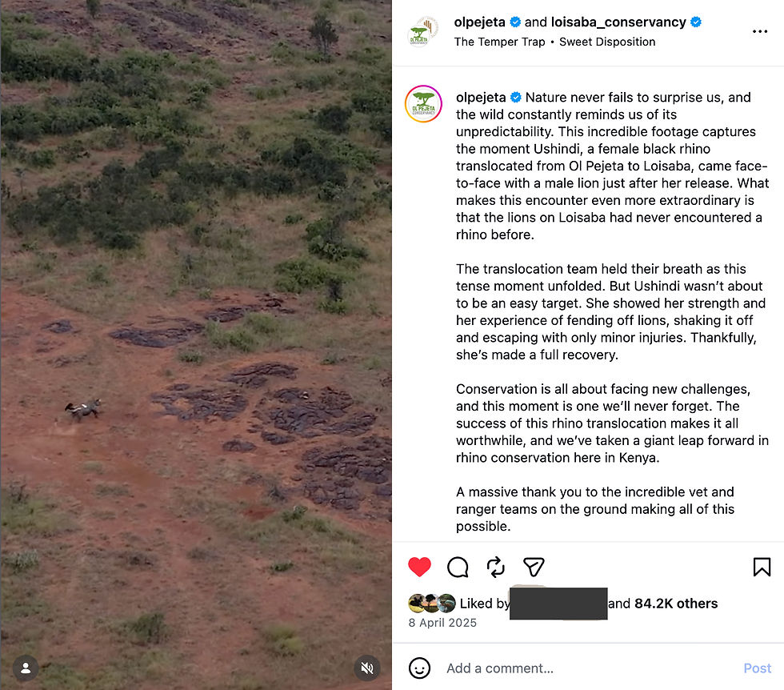Open olpejeta profile from header avatar
Image resolution: width=784 pixels, height=690 pixels.
coord(423,31)
